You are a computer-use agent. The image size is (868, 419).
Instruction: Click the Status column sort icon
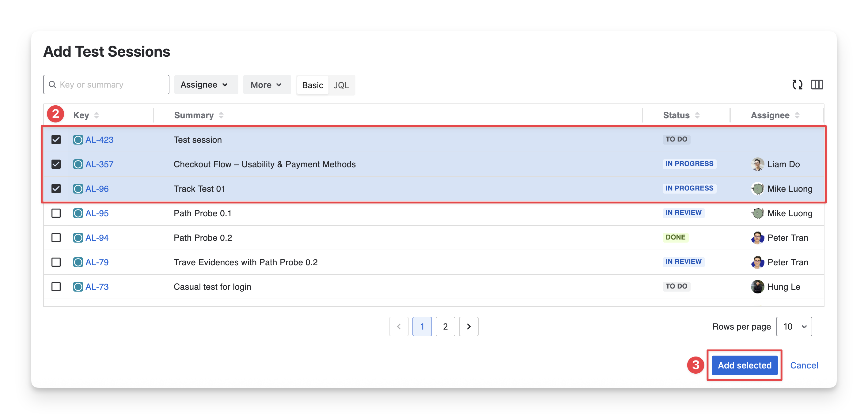[x=697, y=115]
